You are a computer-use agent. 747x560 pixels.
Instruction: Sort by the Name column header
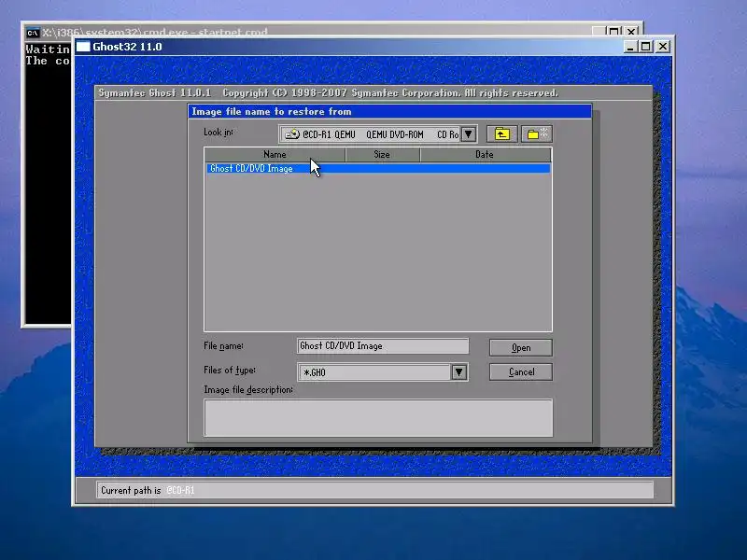pos(275,154)
